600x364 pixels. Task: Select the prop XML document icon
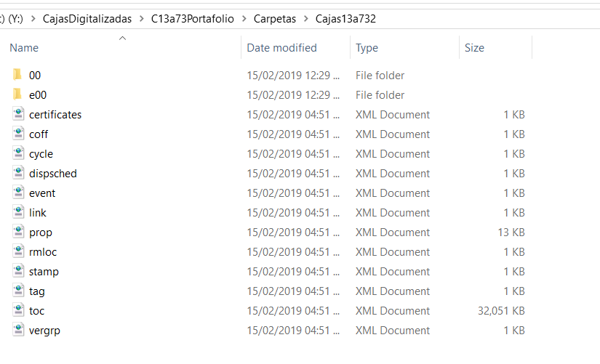tap(18, 232)
